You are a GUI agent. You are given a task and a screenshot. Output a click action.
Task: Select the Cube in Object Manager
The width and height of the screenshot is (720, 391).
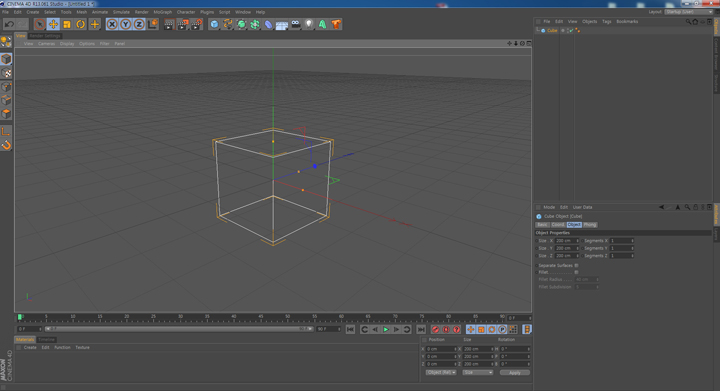pyautogui.click(x=552, y=31)
